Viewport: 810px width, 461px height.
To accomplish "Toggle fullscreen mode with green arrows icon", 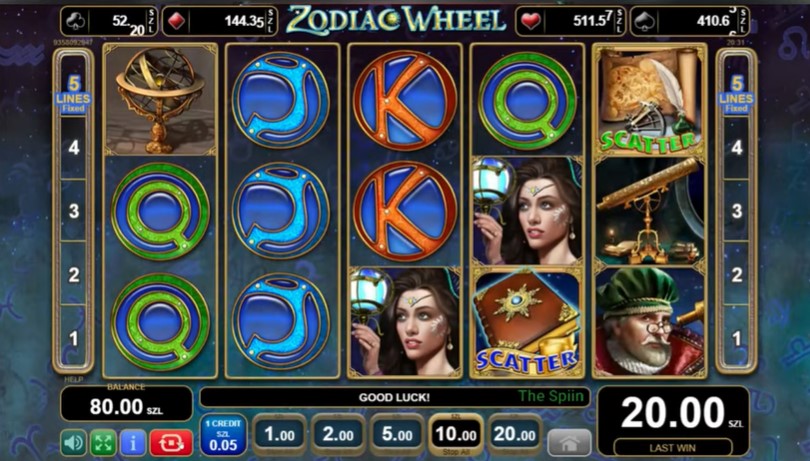I will [x=103, y=442].
